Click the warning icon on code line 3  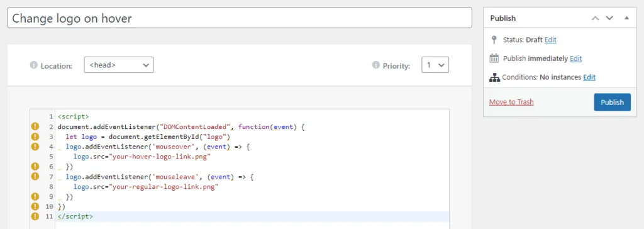click(35, 137)
